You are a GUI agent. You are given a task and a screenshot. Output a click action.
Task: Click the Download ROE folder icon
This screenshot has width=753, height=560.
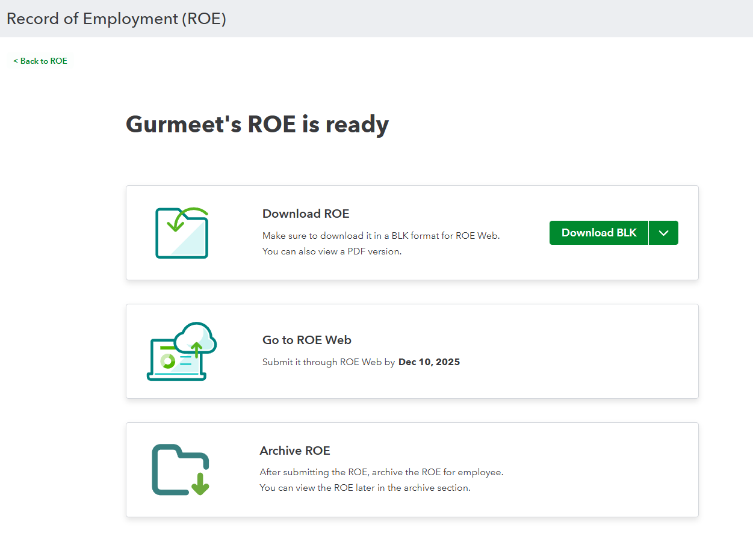(x=182, y=233)
